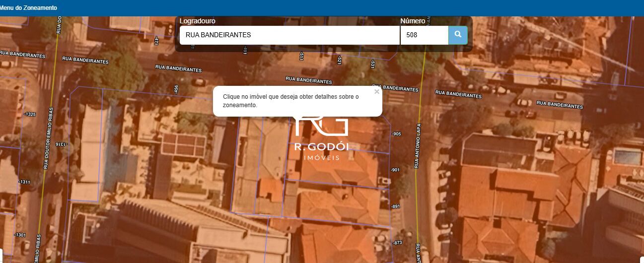Click into the Número input field
The image size is (644, 263).
point(424,35)
